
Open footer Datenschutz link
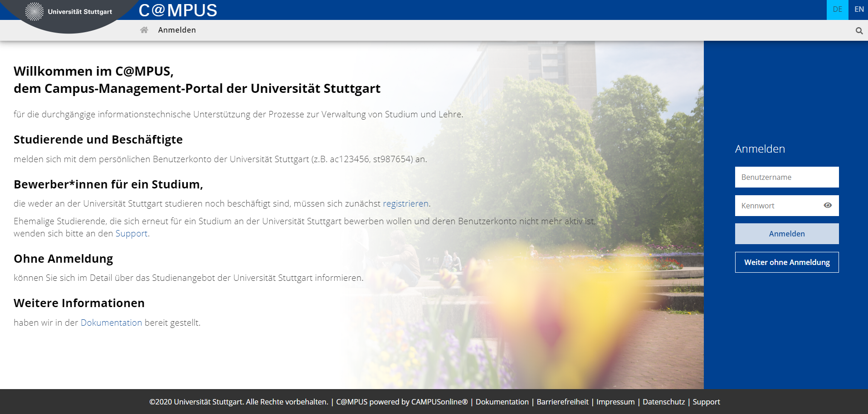663,402
